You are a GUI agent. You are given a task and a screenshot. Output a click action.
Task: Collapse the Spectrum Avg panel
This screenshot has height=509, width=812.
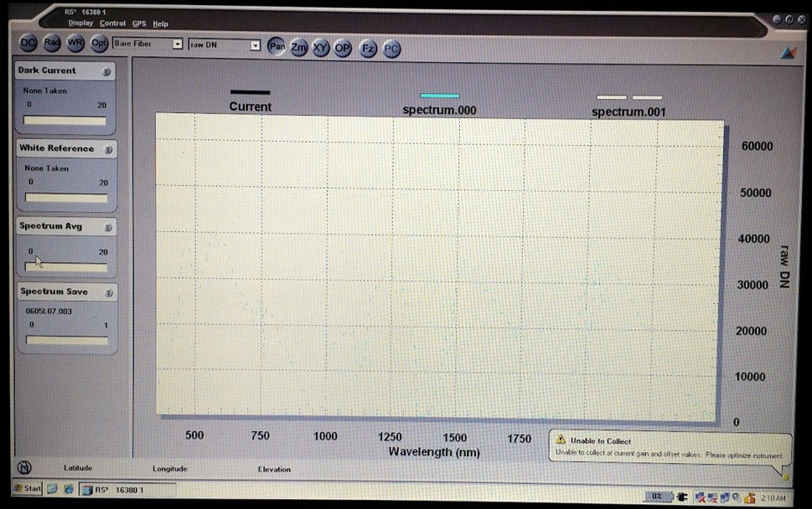point(108,228)
